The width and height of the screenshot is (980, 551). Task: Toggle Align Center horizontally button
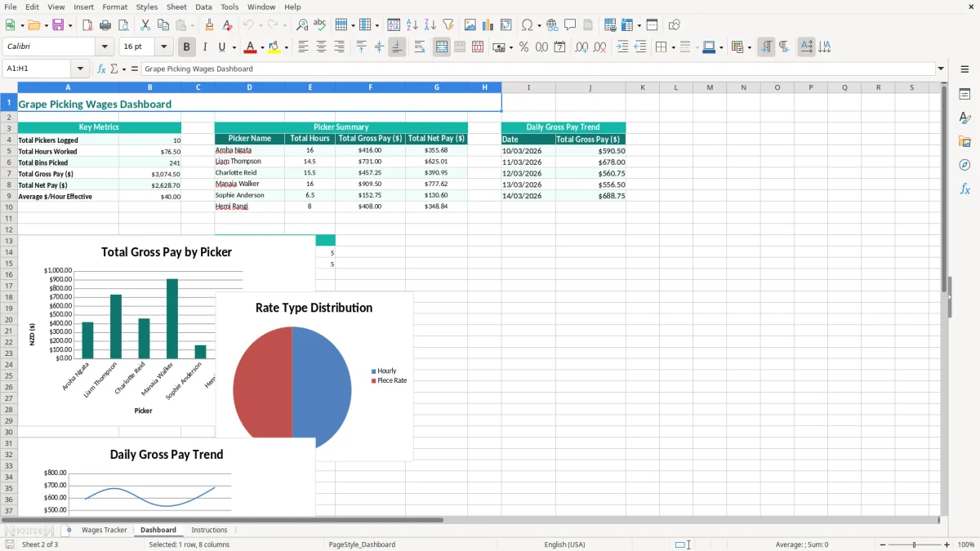[321, 47]
